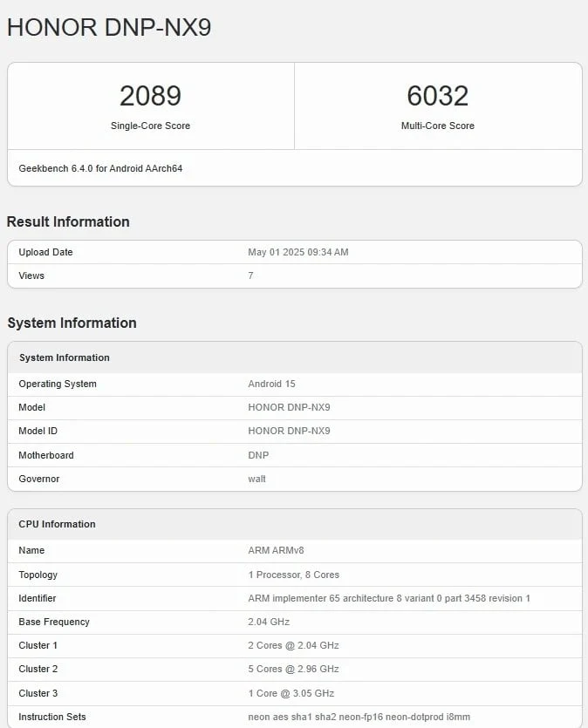Select 2 Cores @ 2.04 GHz value

point(293,646)
